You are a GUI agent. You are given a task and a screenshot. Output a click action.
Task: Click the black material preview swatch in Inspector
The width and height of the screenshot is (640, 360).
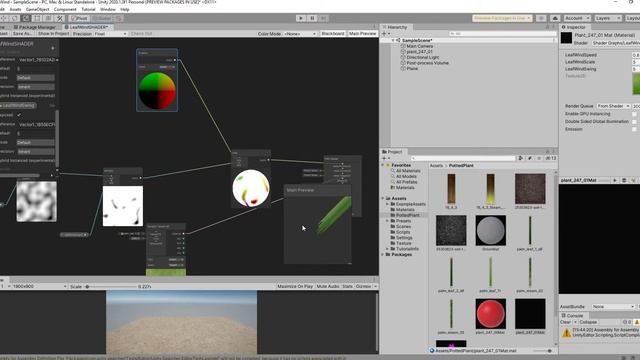point(566,38)
